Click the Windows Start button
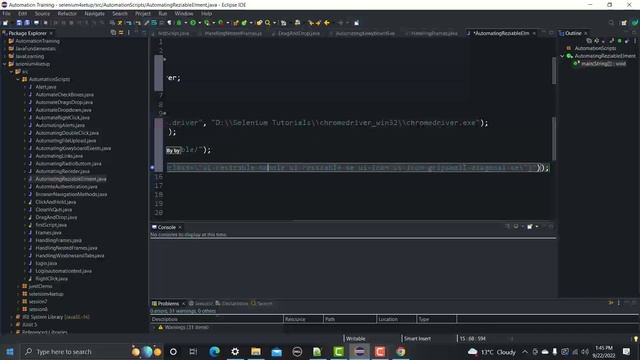 point(10,351)
